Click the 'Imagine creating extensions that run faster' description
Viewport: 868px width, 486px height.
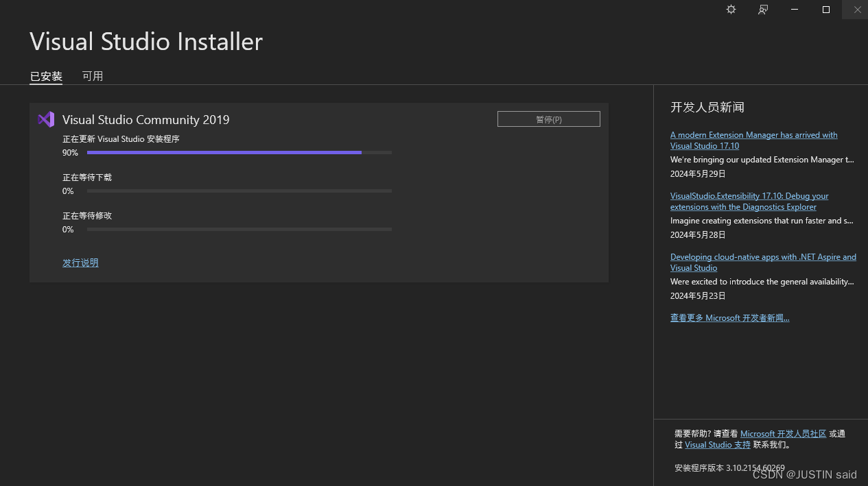pos(762,221)
